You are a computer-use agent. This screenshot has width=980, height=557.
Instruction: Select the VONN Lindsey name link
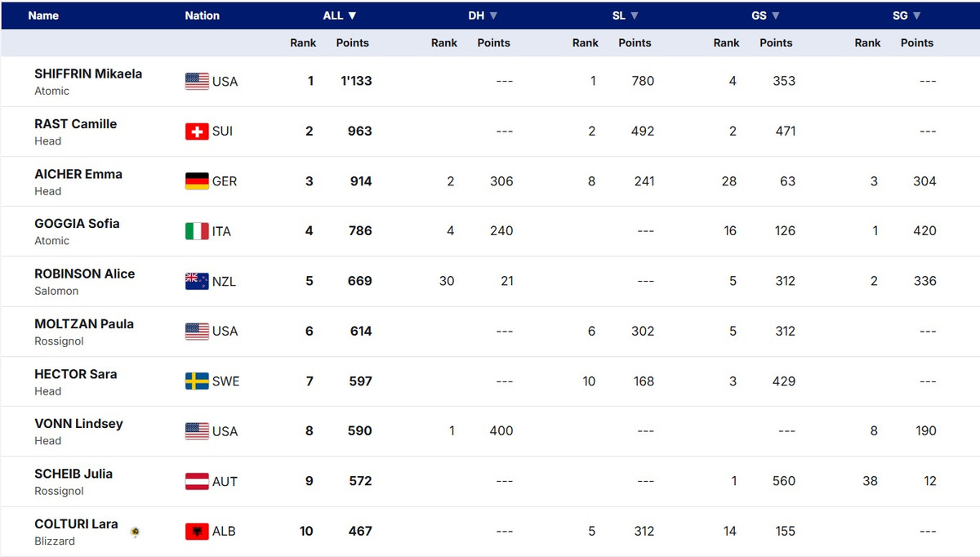click(78, 424)
